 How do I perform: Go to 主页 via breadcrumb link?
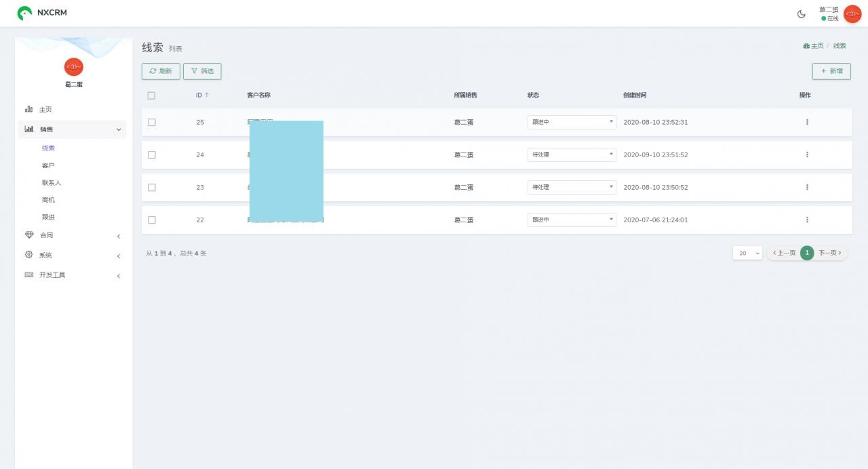coord(814,45)
